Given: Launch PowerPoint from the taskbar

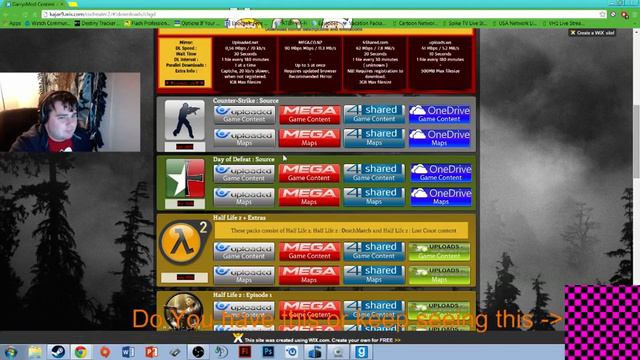Looking at the screenshot, I should pyautogui.click(x=151, y=352).
